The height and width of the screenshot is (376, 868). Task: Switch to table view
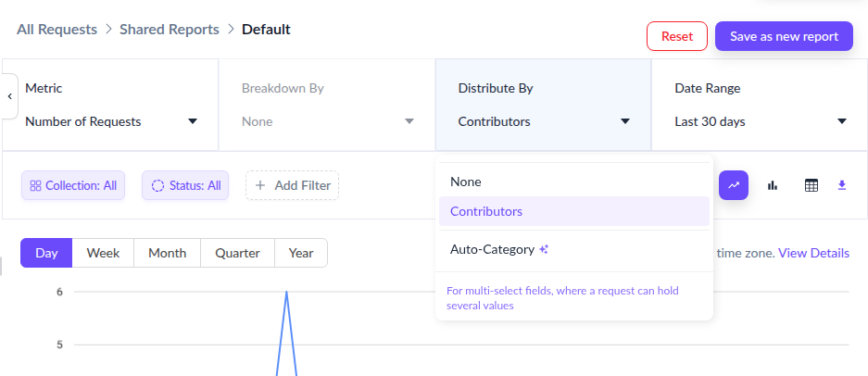tap(811, 185)
